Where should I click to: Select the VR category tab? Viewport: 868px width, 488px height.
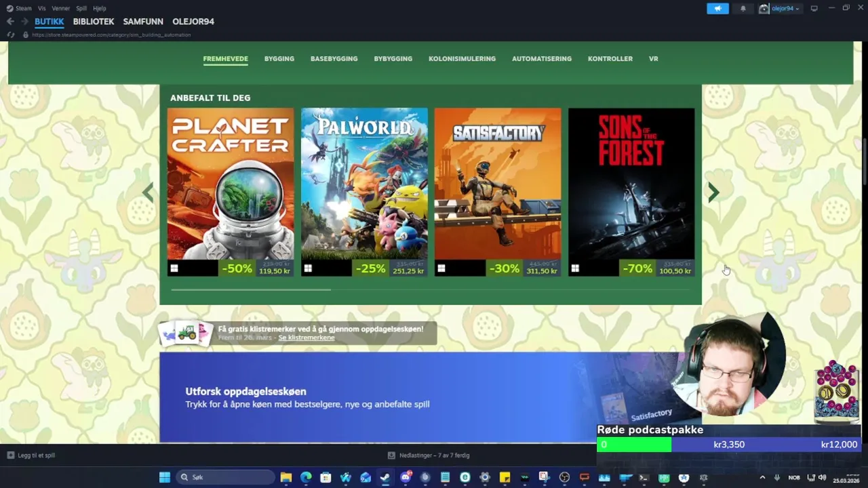pos(654,59)
